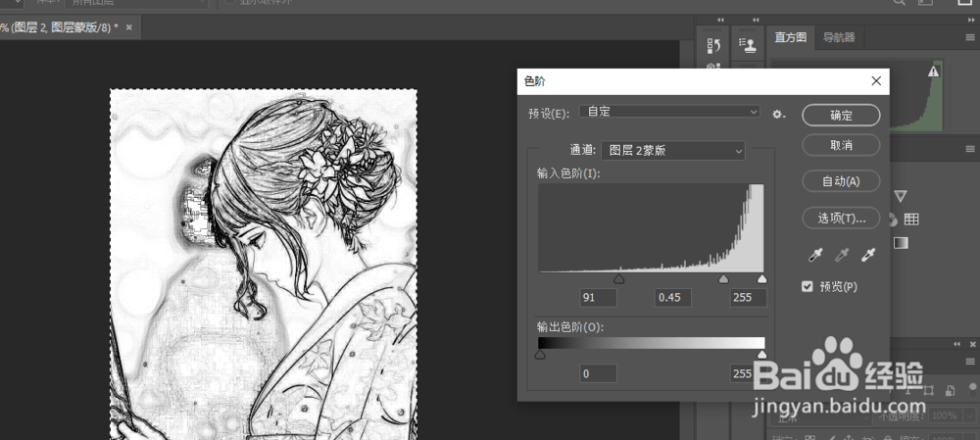Expand the history icon panel column arrows

point(720,20)
